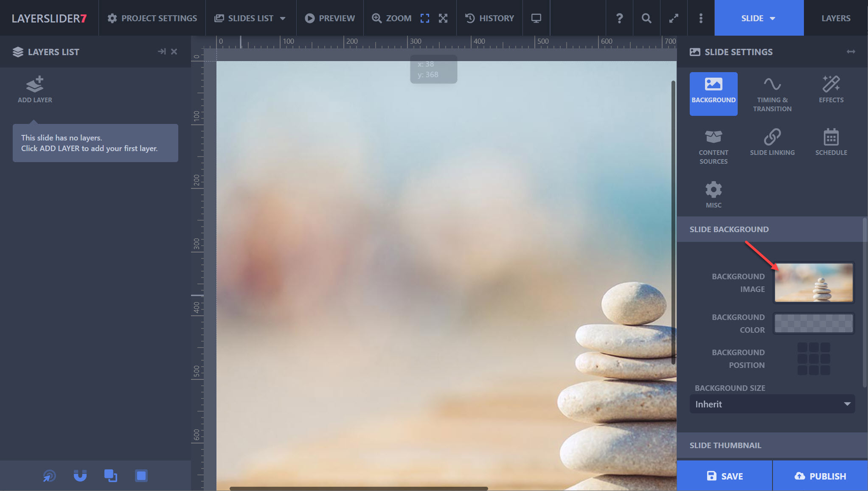The image size is (868, 491).
Task: Open Slide Linking settings
Action: [x=772, y=142]
